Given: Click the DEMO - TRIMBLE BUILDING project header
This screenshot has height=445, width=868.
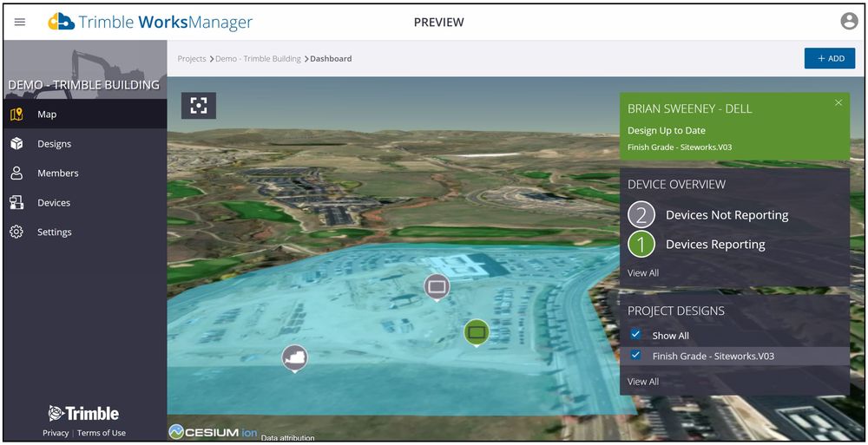Looking at the screenshot, I should [83, 85].
